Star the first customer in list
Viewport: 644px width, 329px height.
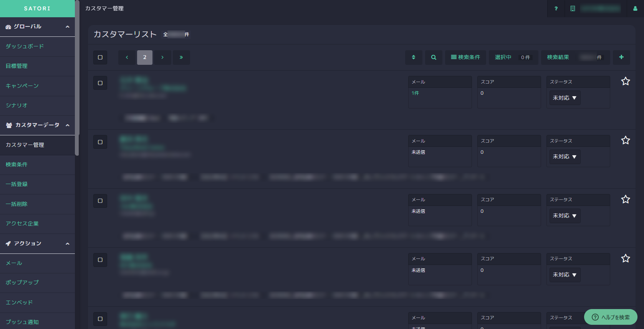click(625, 81)
